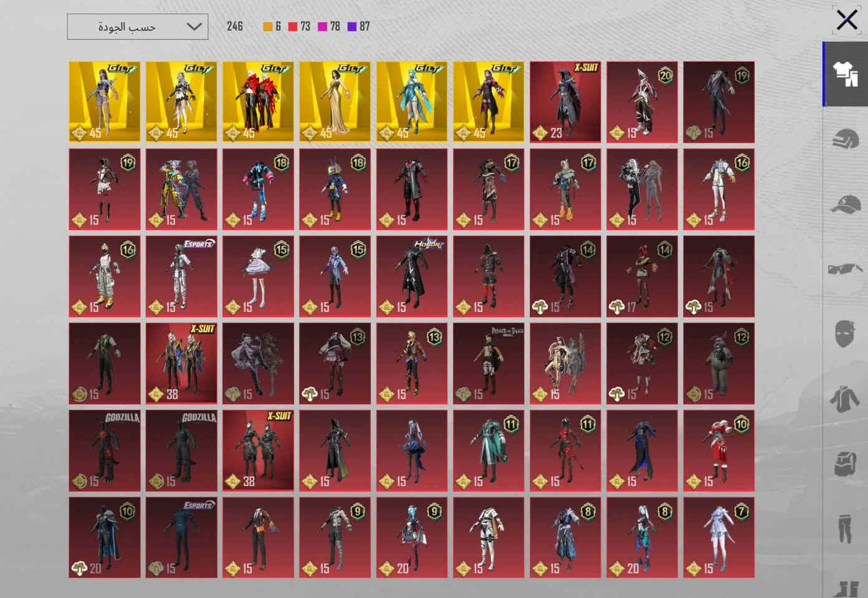Click the total item count 246
The width and height of the screenshot is (868, 598).
(235, 26)
